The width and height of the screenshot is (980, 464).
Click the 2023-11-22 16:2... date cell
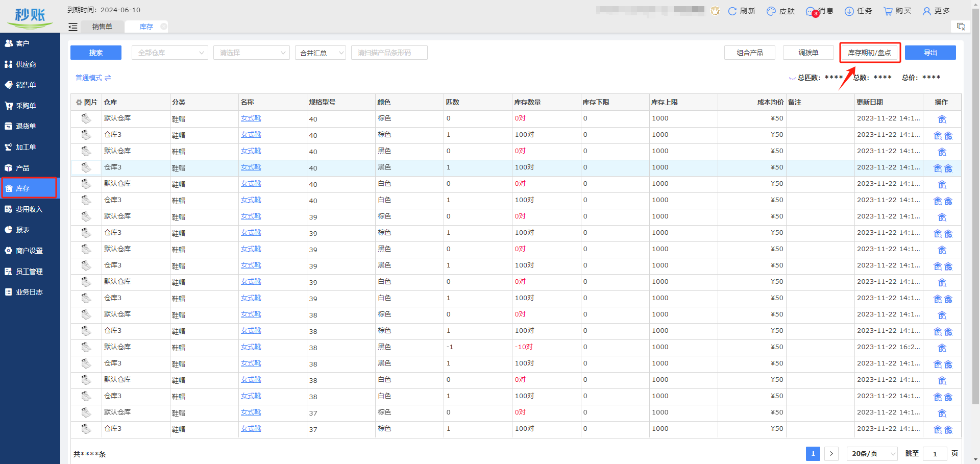tap(889, 347)
